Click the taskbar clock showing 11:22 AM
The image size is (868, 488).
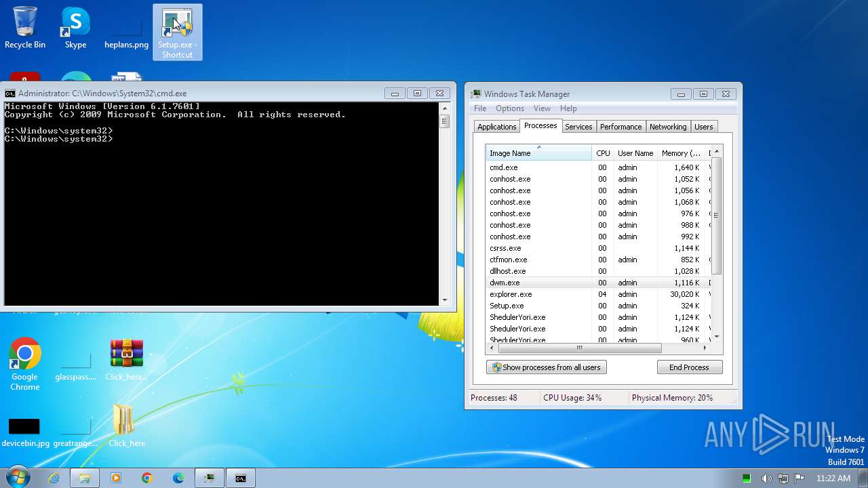(833, 479)
